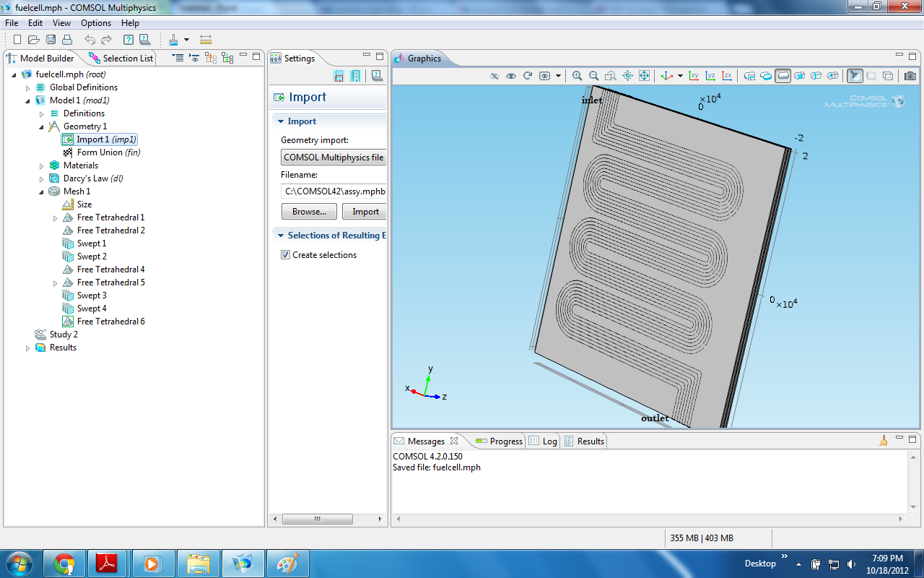
Task: Switch to the Selection List tab
Action: pos(121,59)
